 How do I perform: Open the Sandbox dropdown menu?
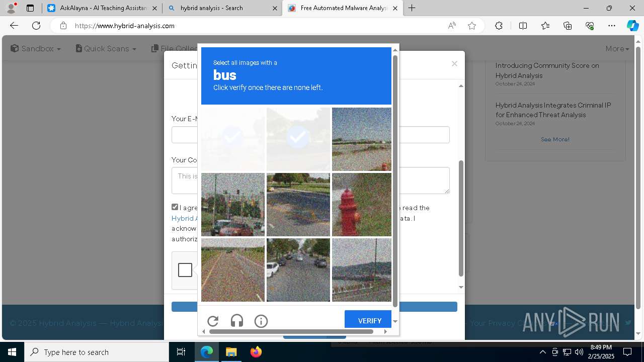point(36,49)
